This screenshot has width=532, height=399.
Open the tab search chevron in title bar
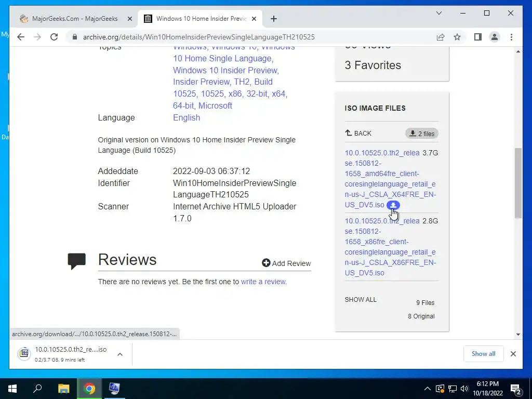coord(438,13)
